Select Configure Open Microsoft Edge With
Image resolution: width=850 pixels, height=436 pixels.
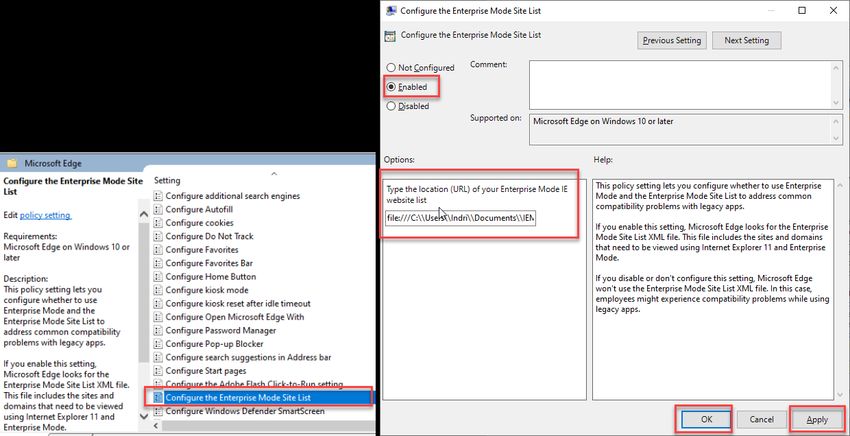(235, 317)
